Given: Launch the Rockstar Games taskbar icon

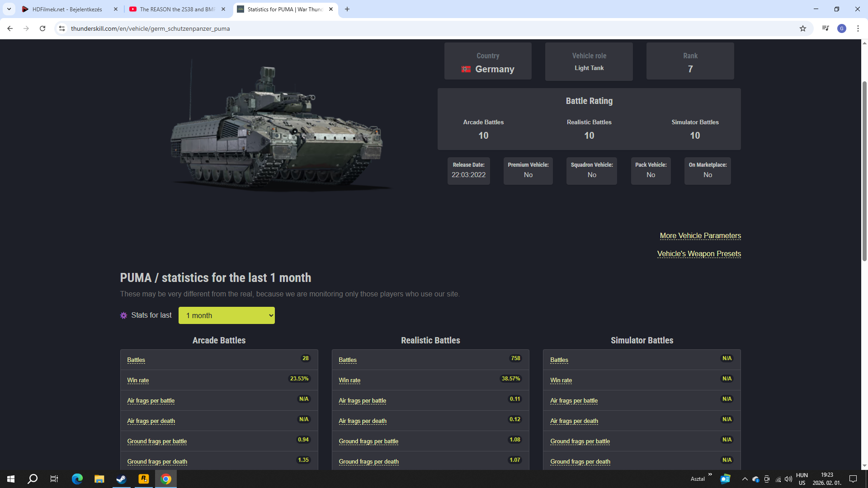Looking at the screenshot, I should pos(143,479).
